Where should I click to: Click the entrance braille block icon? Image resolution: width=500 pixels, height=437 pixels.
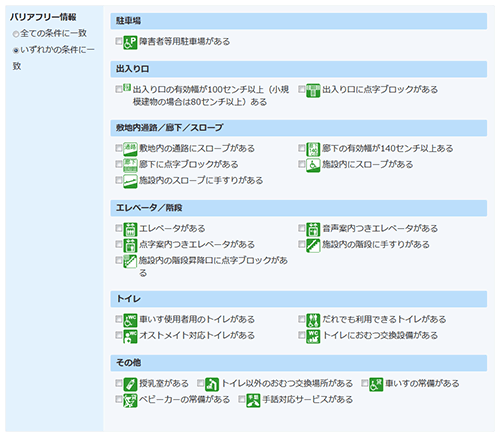[x=313, y=90]
